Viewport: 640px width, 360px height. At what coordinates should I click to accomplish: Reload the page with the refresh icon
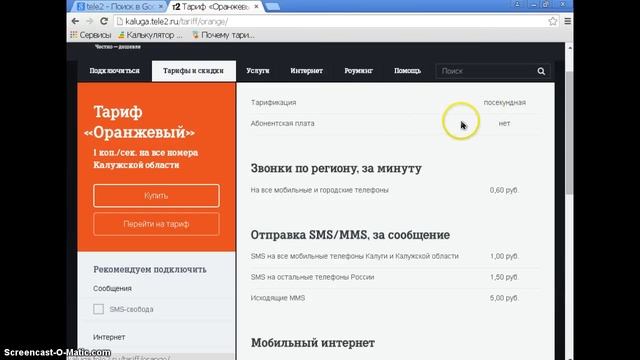(104, 21)
